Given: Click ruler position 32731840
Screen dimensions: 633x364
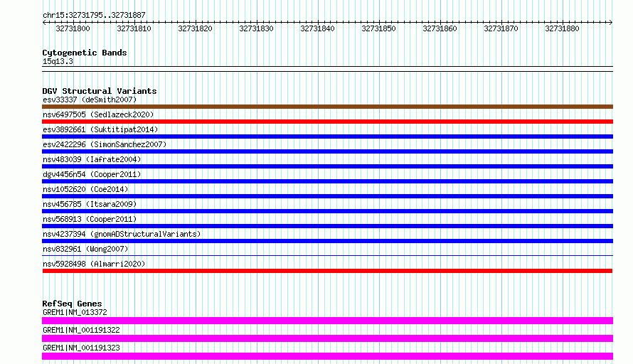Looking at the screenshot, I should (317, 28).
